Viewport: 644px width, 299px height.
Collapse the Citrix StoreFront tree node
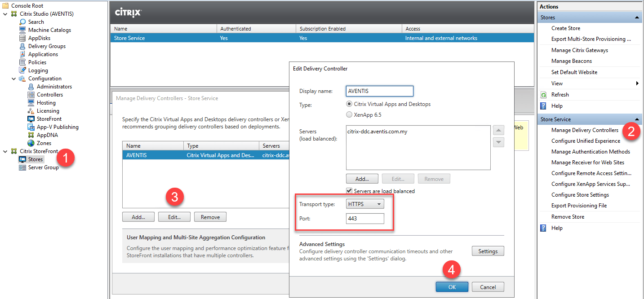point(5,151)
